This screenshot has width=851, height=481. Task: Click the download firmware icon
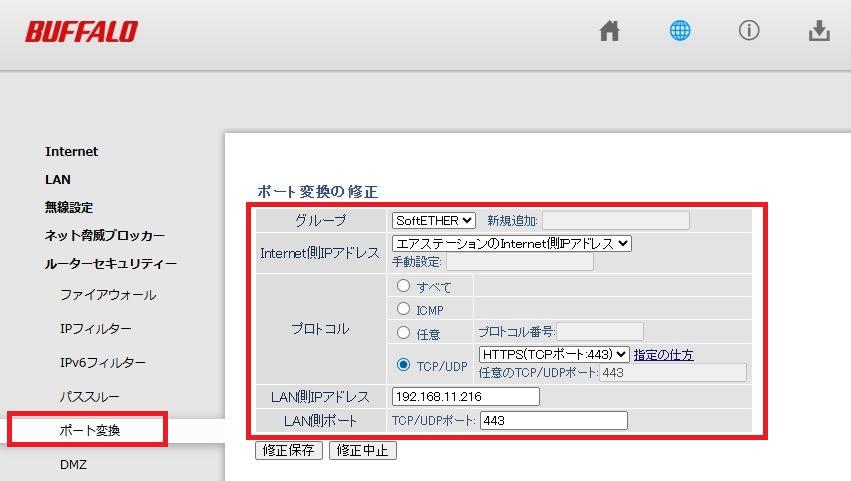click(x=819, y=31)
